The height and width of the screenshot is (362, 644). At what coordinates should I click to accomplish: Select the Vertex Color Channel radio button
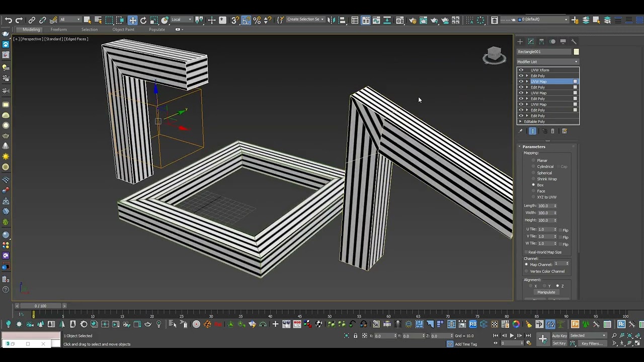pos(526,271)
